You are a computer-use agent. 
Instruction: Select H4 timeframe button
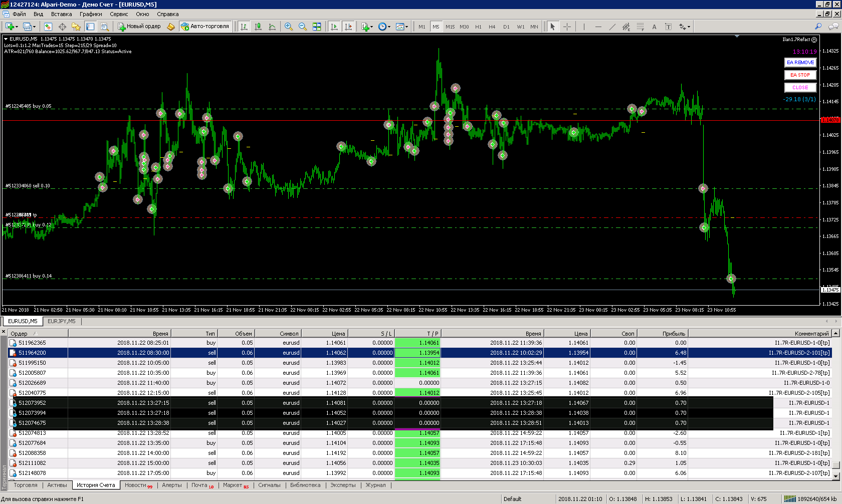click(x=492, y=27)
